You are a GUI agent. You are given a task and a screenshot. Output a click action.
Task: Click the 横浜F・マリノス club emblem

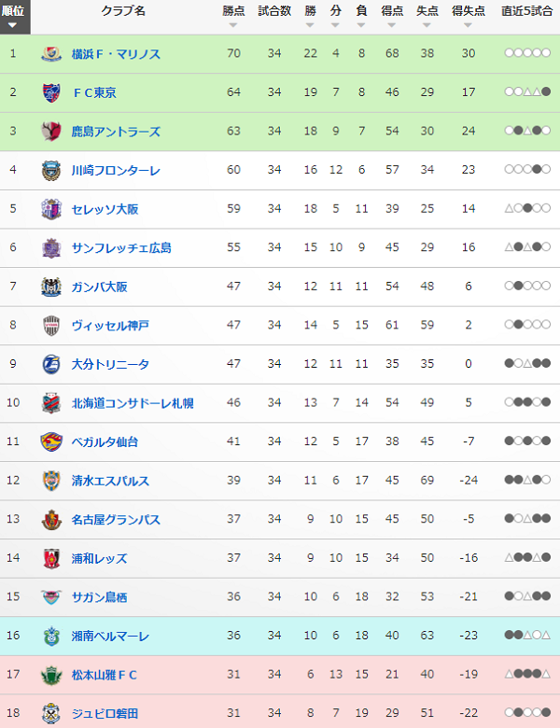51,54
